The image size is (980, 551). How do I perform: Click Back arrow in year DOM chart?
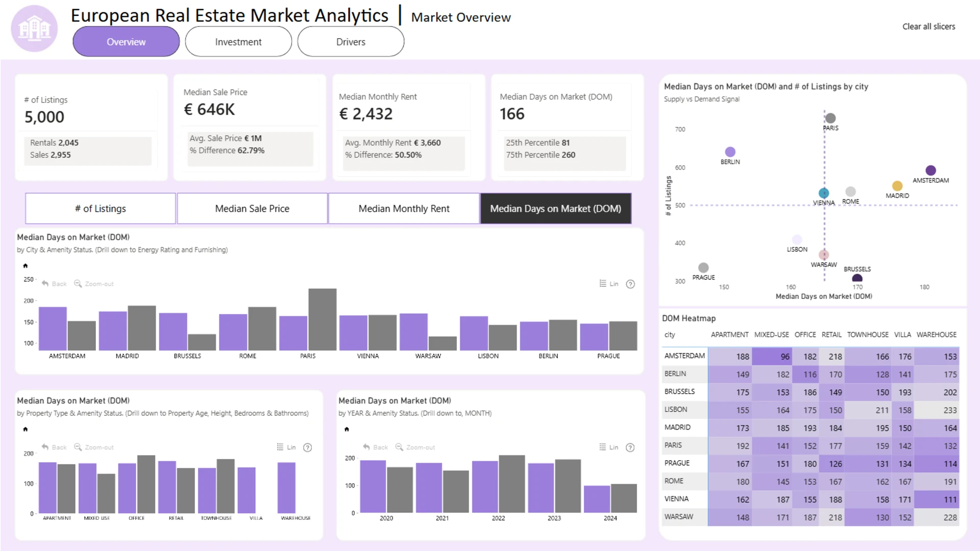click(366, 447)
